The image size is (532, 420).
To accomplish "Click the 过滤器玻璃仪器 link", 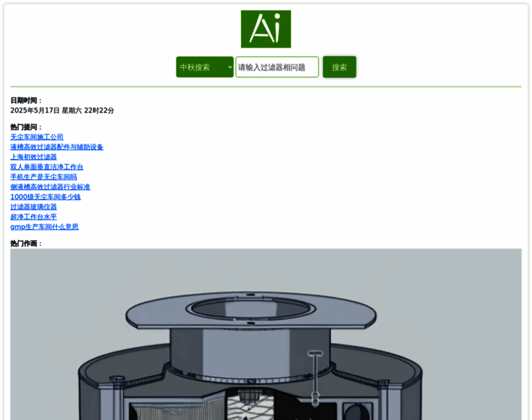I will (34, 207).
